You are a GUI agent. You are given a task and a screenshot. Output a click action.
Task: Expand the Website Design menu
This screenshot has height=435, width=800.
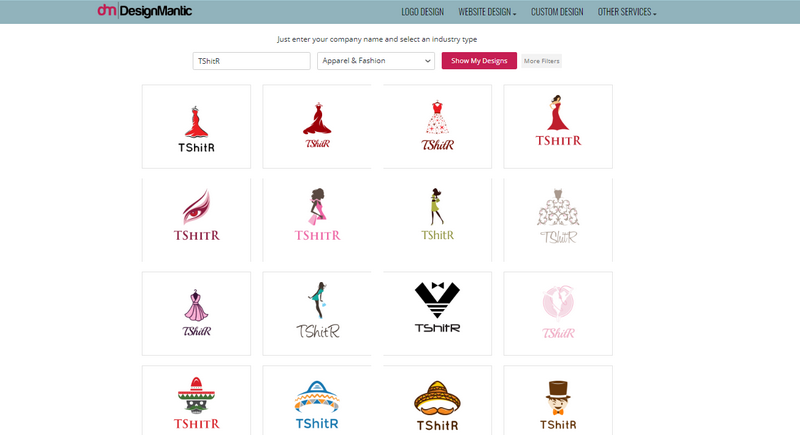tap(487, 12)
